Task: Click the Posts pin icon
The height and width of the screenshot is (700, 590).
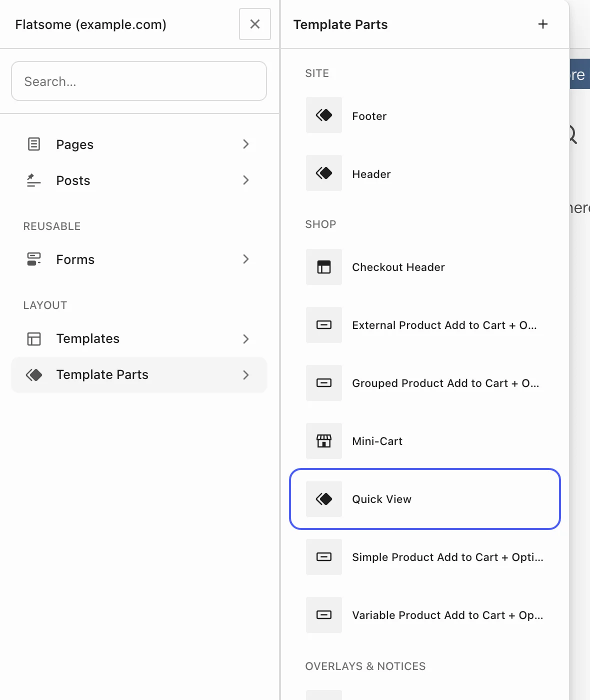Action: pyautogui.click(x=34, y=180)
